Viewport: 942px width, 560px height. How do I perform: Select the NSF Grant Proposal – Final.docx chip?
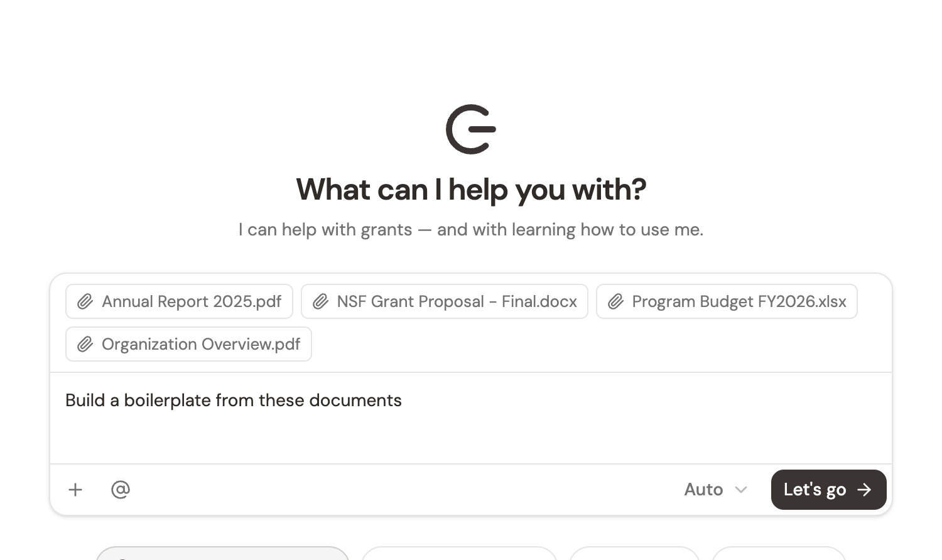[445, 301]
